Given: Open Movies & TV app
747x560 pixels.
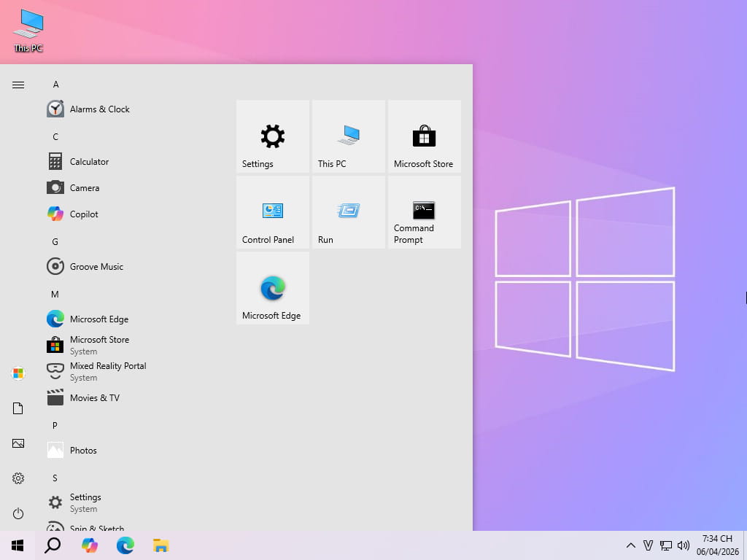Looking at the screenshot, I should click(128, 397).
